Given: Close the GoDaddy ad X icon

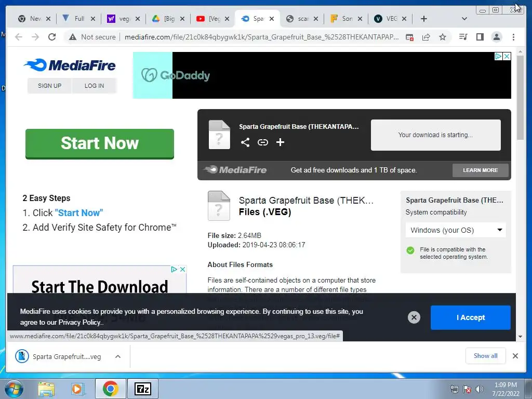Looking at the screenshot, I should pos(507,56).
